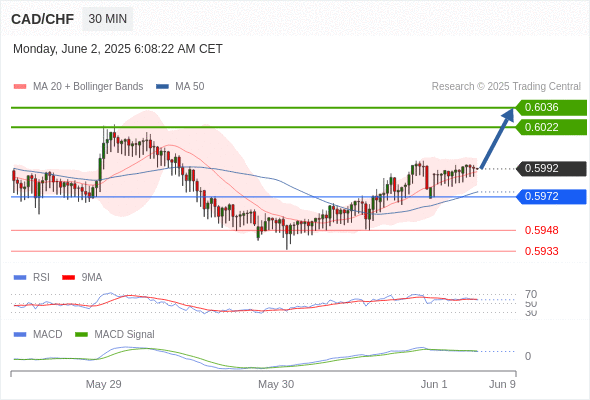
Task: Click the May 29 date axis label
Action: coord(103,384)
